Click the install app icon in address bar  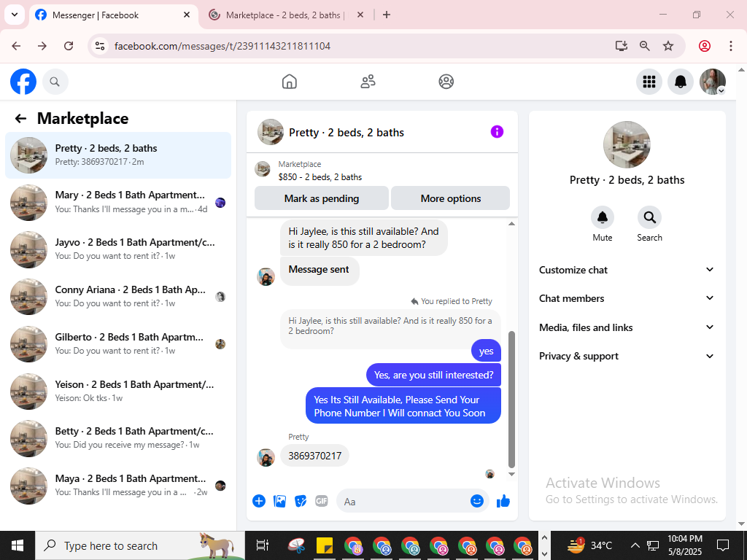point(621,46)
